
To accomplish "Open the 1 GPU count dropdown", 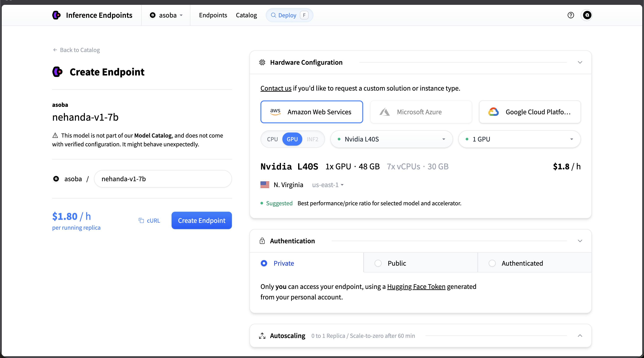I will pos(519,139).
